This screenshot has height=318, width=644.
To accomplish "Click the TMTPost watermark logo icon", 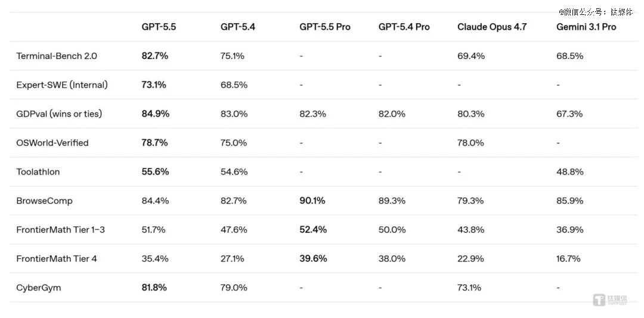I will tap(599, 300).
